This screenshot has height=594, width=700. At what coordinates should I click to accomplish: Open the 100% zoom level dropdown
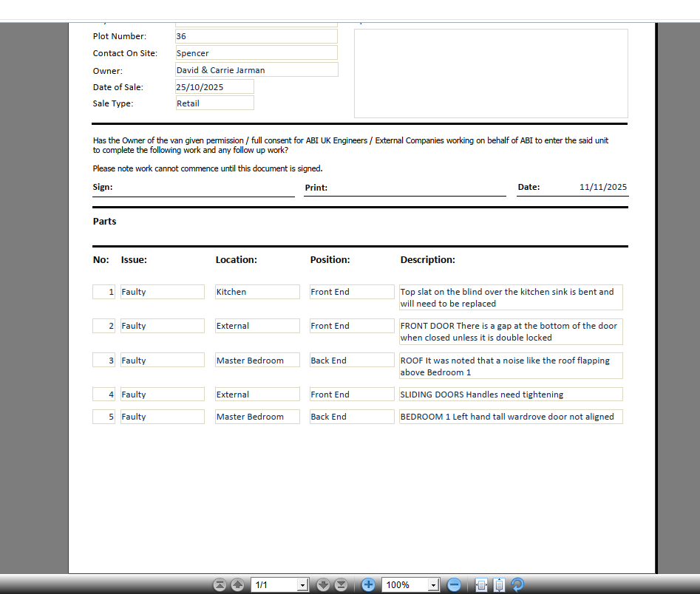pos(433,584)
